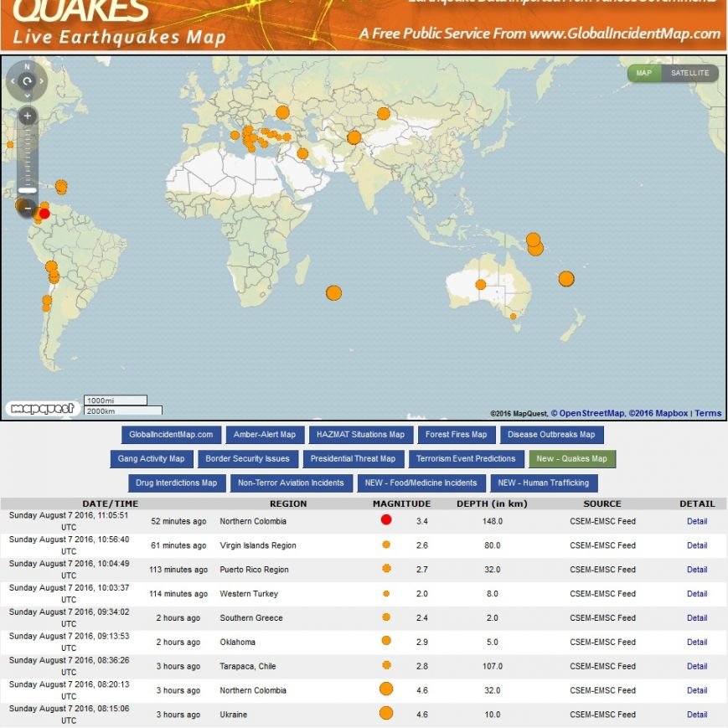Open the Gang Activity Map
Image resolution: width=728 pixels, height=728 pixels.
click(152, 459)
